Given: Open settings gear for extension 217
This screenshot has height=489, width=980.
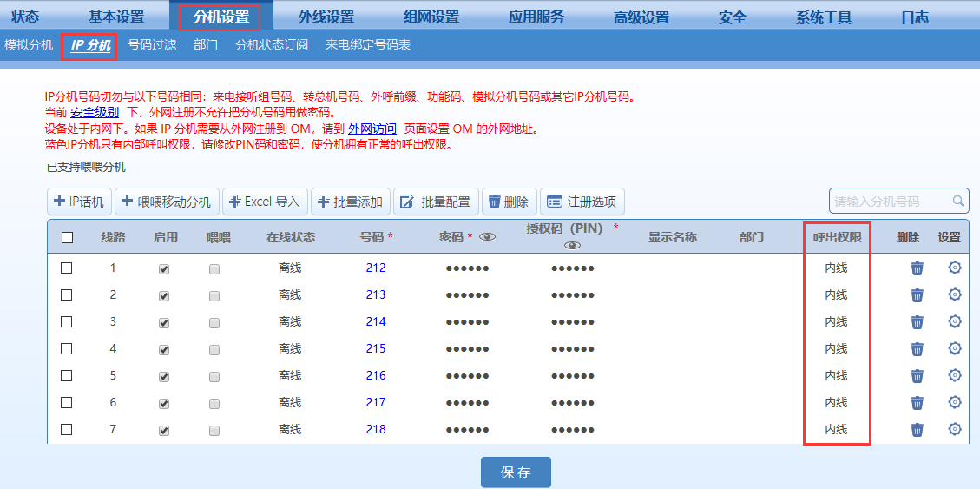Looking at the screenshot, I should click(x=954, y=402).
